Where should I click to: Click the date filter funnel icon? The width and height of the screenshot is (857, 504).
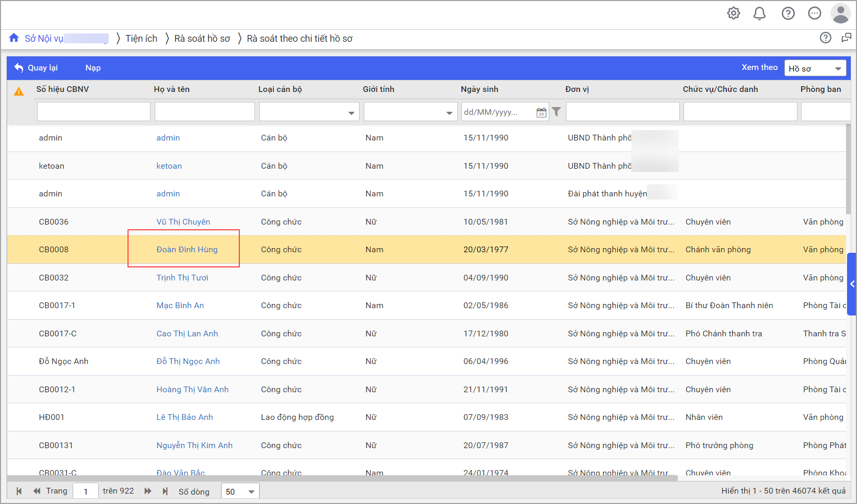557,112
